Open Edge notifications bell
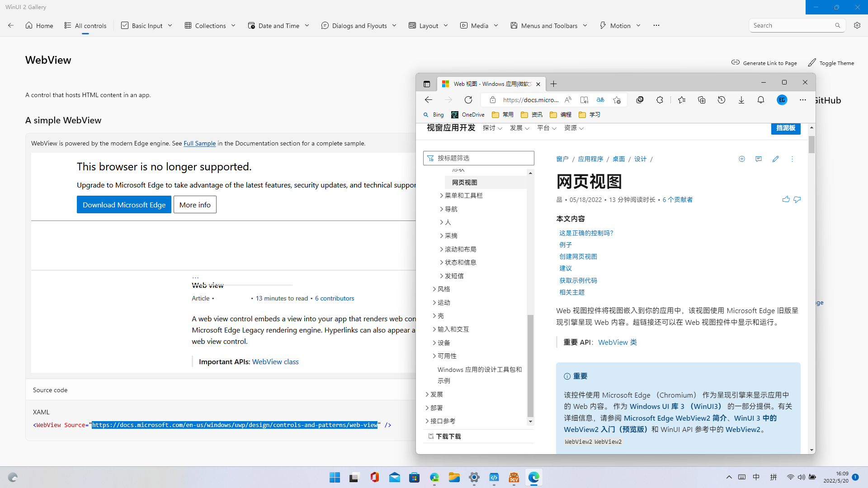Image resolution: width=868 pixels, height=488 pixels. (x=760, y=100)
